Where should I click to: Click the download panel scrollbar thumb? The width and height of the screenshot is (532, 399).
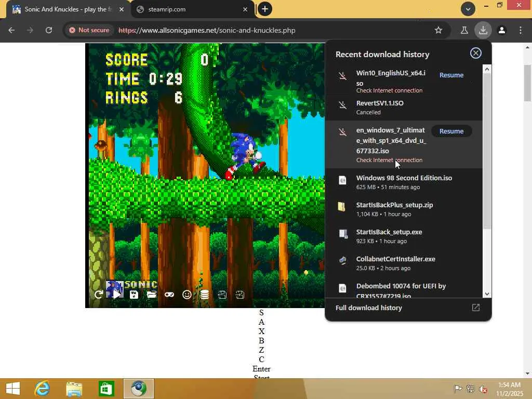(487, 151)
